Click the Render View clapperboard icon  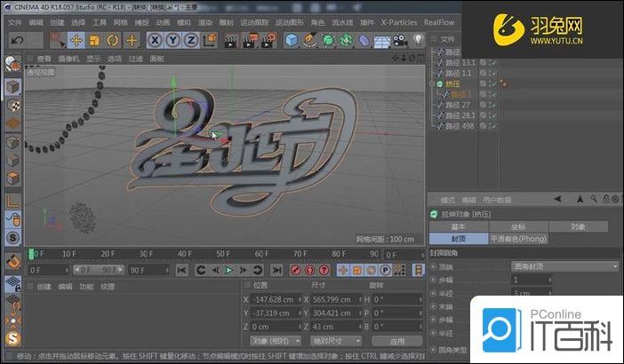229,40
